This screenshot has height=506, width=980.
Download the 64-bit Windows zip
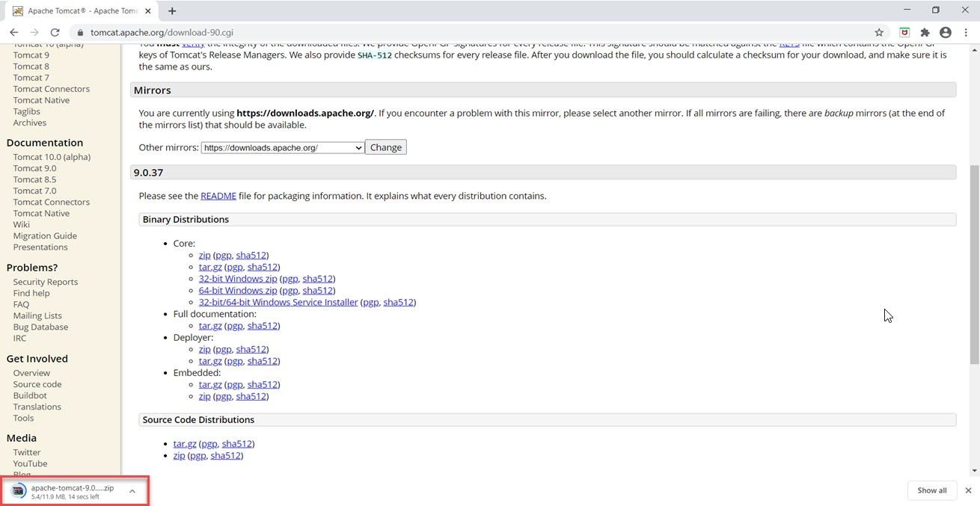[238, 291]
